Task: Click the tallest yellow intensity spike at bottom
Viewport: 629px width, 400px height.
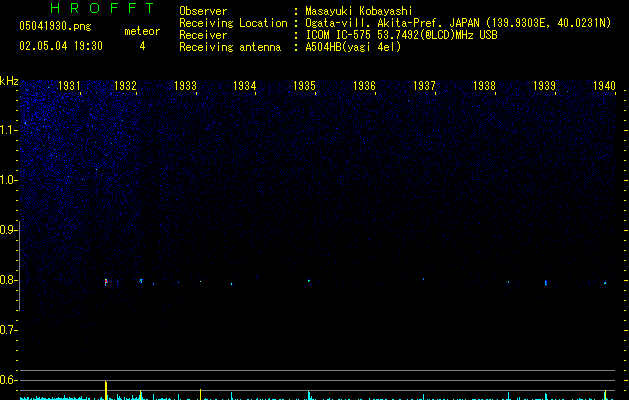Action: tap(106, 390)
